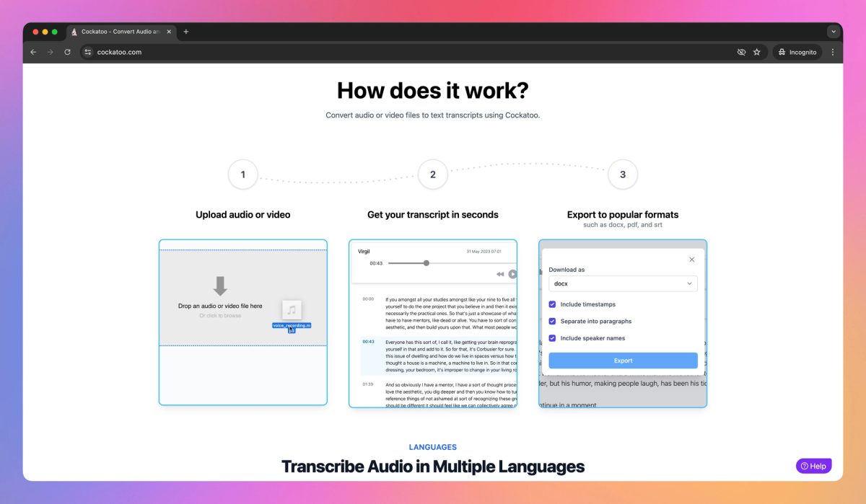Click the download arrow in upload area
866x504 pixels.
pyautogui.click(x=221, y=286)
